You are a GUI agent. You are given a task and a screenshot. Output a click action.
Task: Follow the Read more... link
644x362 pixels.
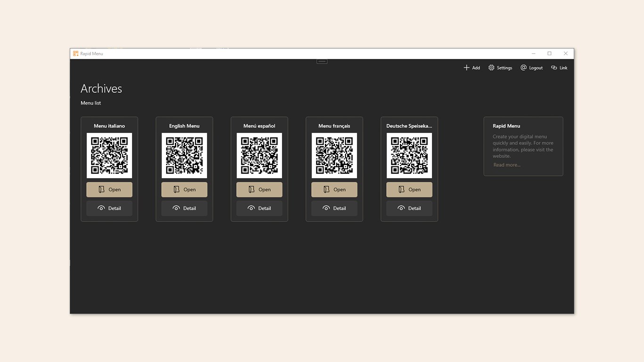(507, 165)
